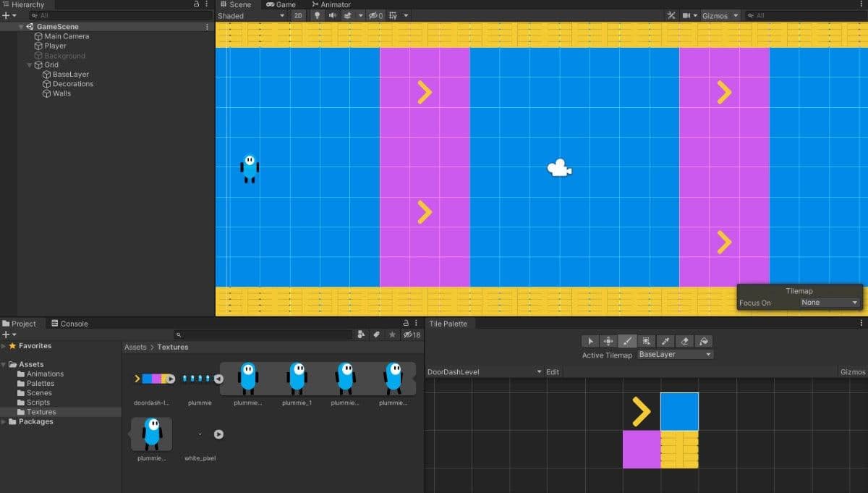Open the scene component tools icon
Screen dimensions: 868x493
[671, 15]
